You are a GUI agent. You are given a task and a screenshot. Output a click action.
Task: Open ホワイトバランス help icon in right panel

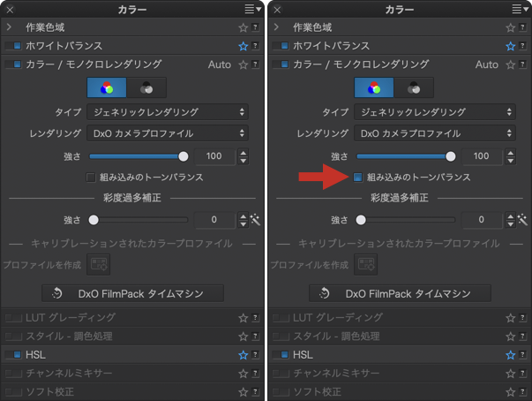[x=523, y=46]
